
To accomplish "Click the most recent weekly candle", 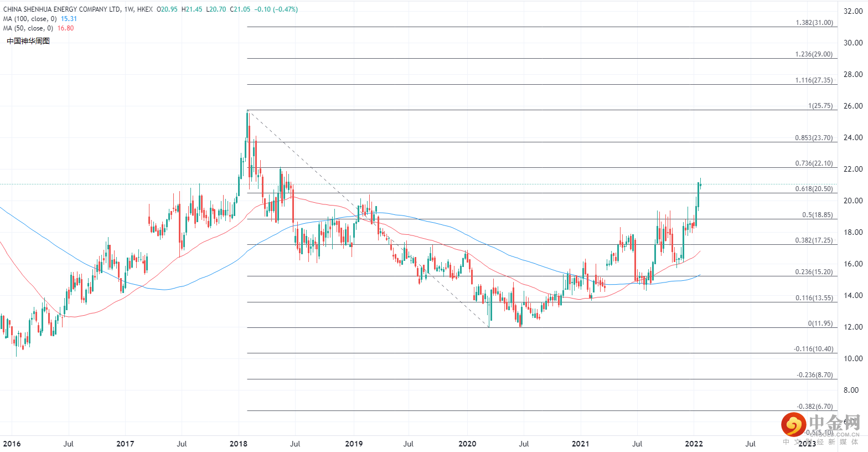I will point(700,185).
